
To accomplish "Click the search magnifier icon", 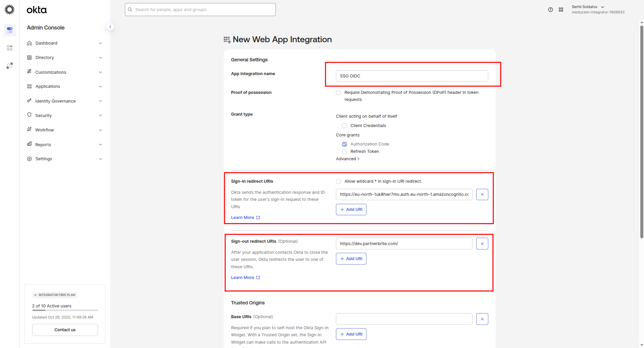I will coord(130,10).
